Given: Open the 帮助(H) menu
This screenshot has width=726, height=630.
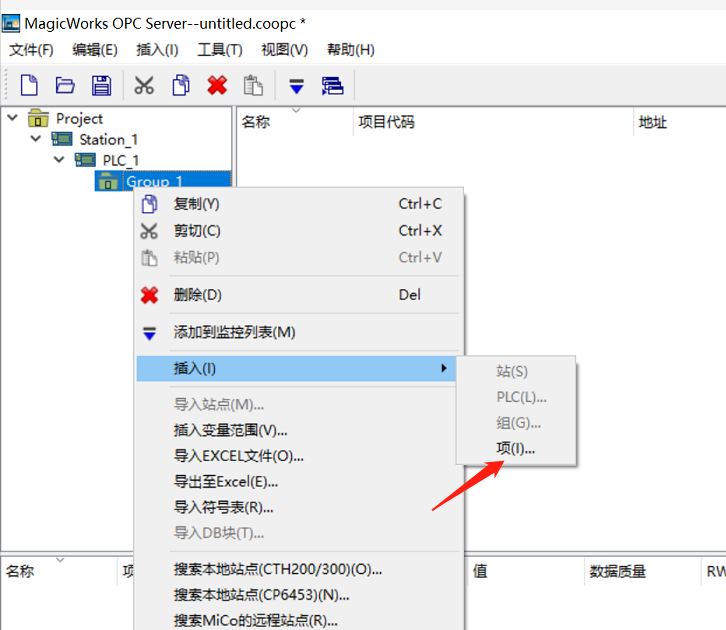Looking at the screenshot, I should [x=351, y=50].
